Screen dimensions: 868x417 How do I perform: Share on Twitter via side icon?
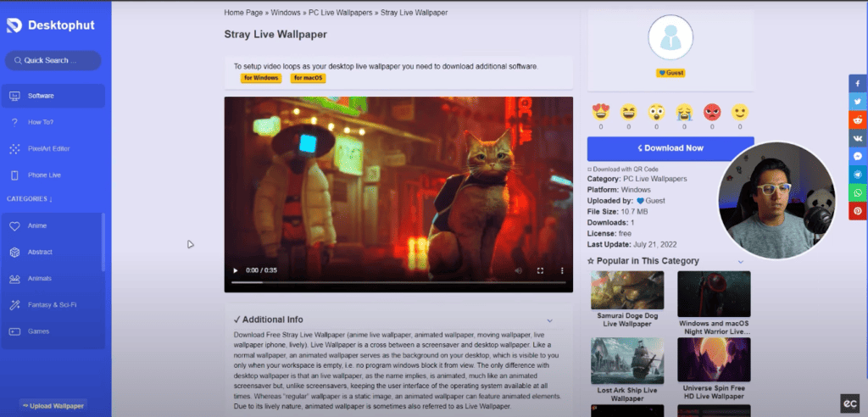858,102
